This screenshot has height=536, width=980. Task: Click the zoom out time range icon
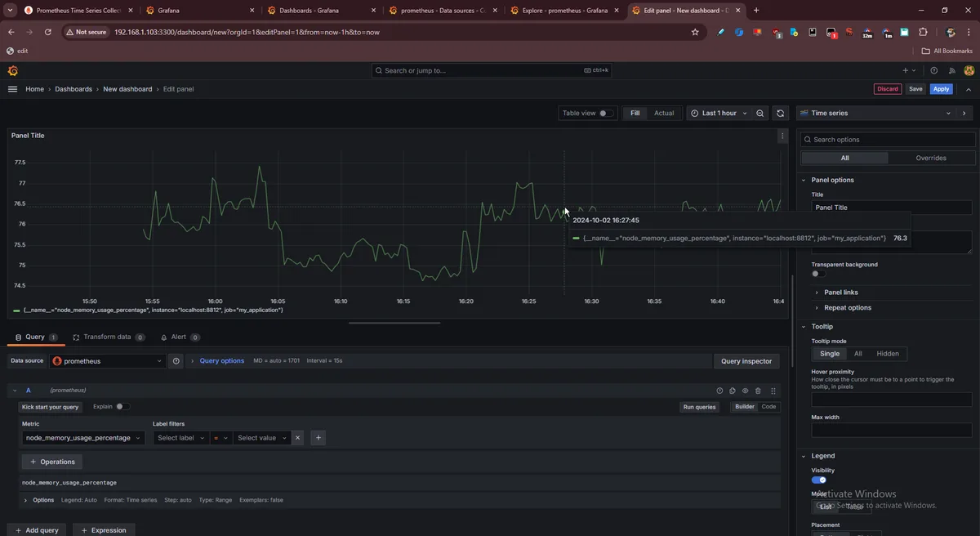tap(760, 114)
